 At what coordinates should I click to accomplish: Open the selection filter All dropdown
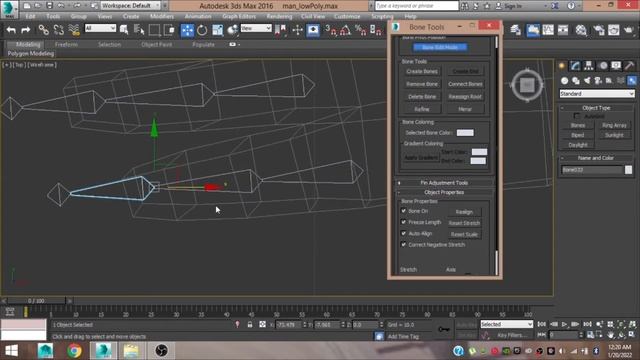[100, 28]
